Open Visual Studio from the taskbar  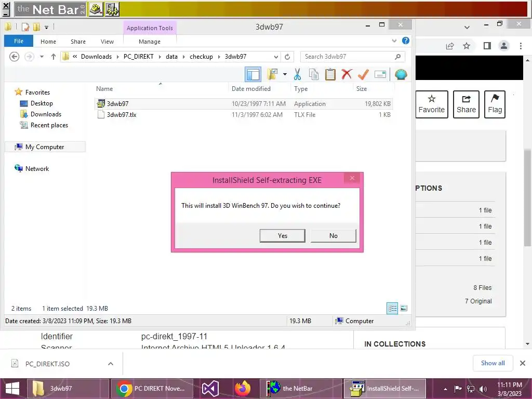point(210,389)
